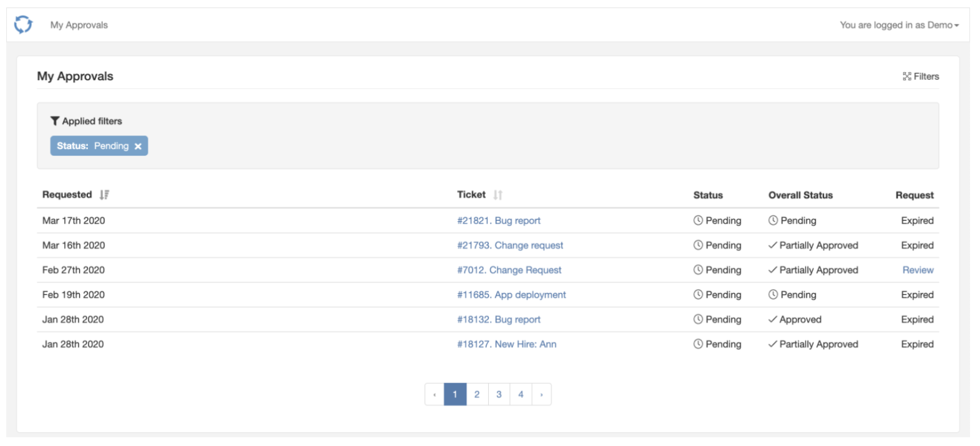Click the Mar 16th 2020 date cell
980x446 pixels.
click(74, 245)
